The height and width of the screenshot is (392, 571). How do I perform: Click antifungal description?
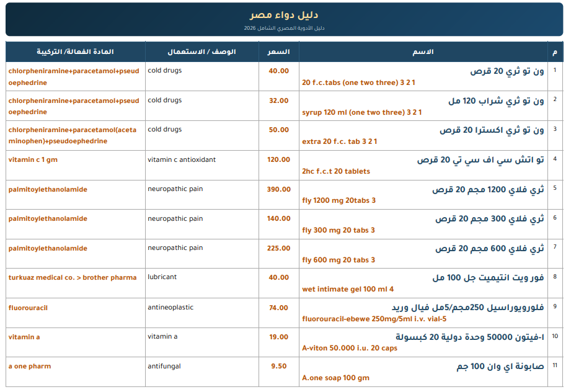[164, 366]
